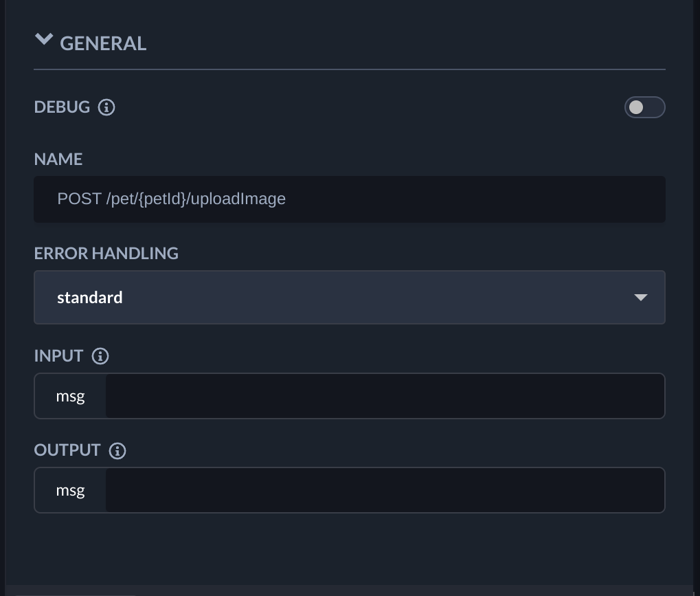Click the NAME label above the field
The width and height of the screenshot is (700, 596).
point(58,159)
